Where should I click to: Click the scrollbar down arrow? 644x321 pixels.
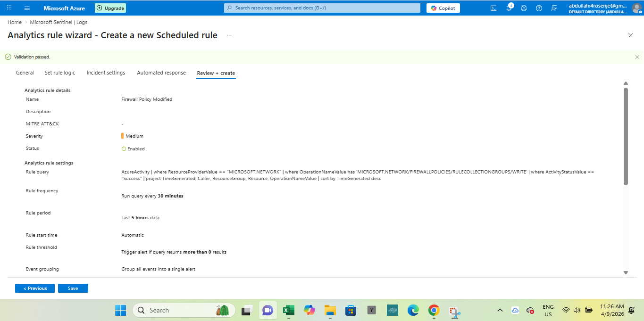[626, 272]
